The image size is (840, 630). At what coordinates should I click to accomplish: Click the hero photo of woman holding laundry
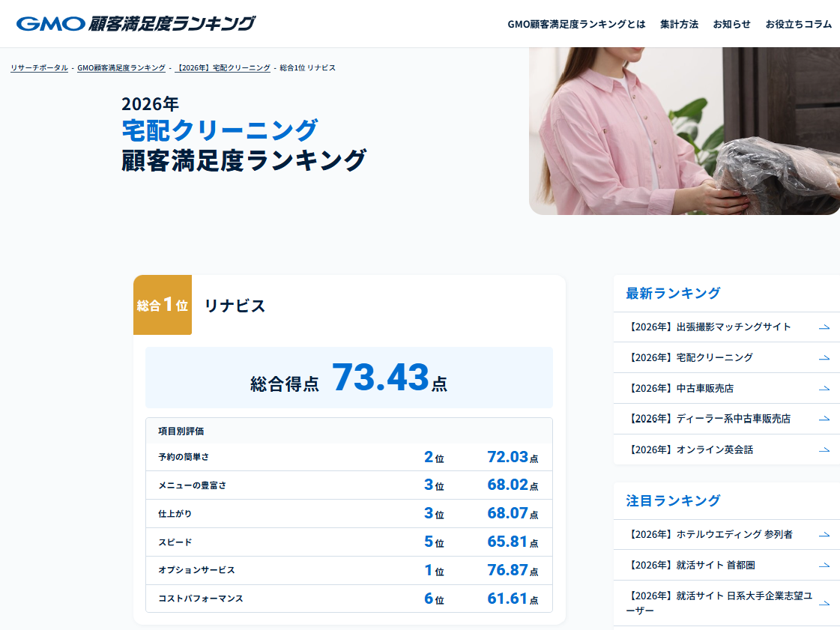coord(684,130)
